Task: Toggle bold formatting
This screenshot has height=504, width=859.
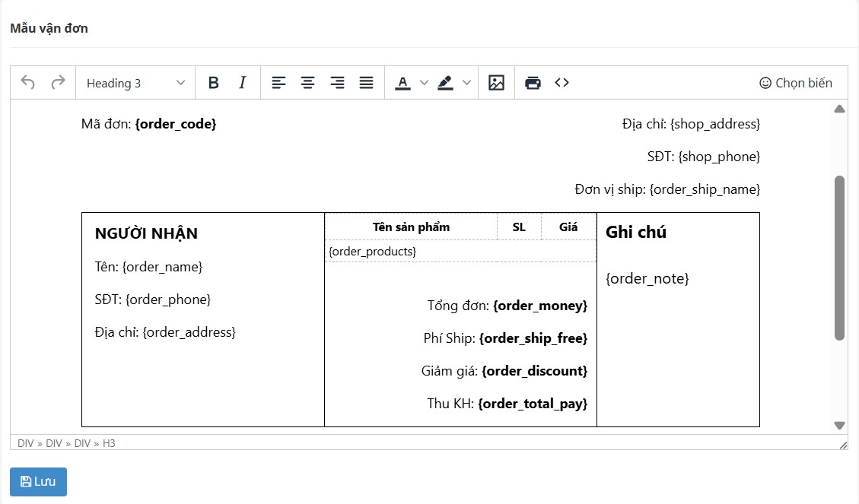Action: coord(214,83)
